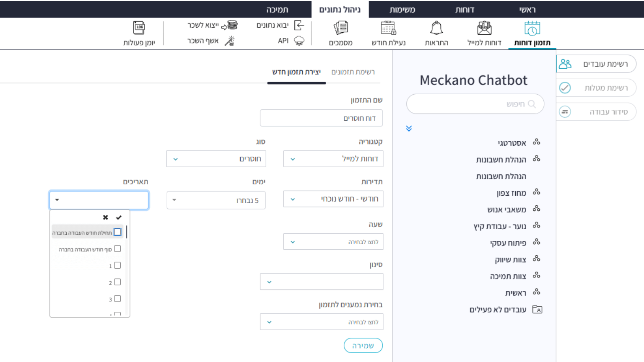Open the משימות top menu tab
Viewport: 644px width, 362px height.
coord(402,10)
